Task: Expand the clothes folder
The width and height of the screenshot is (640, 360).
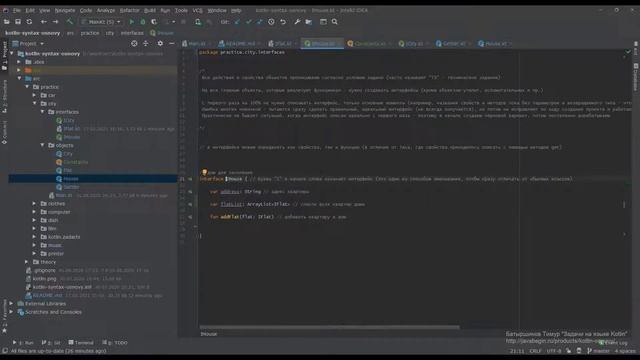Action: 35,203
